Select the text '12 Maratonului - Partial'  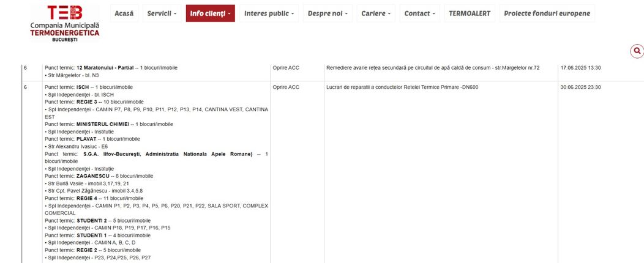[105, 68]
